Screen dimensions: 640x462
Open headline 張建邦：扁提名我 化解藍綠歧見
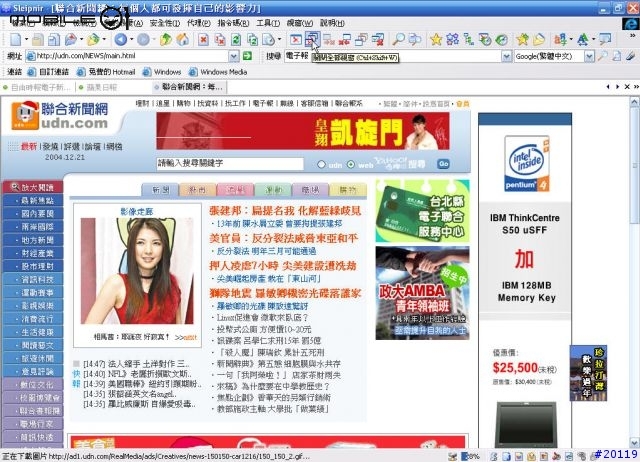click(285, 211)
